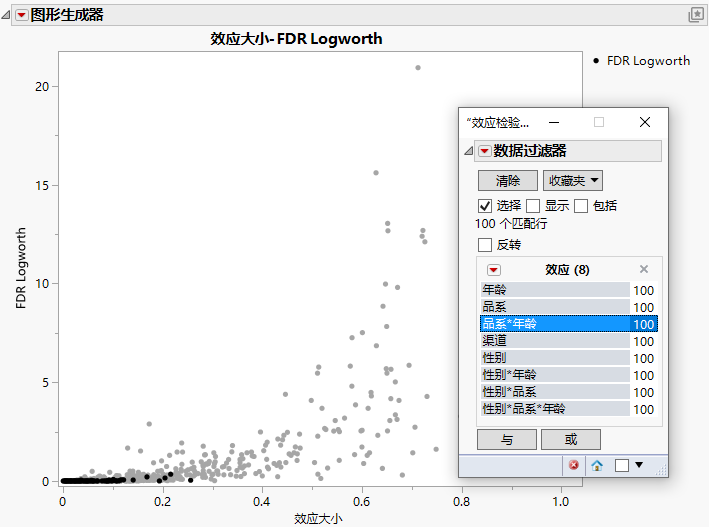
Task: Select 年龄 in the 效应 filter list
Action: click(568, 290)
